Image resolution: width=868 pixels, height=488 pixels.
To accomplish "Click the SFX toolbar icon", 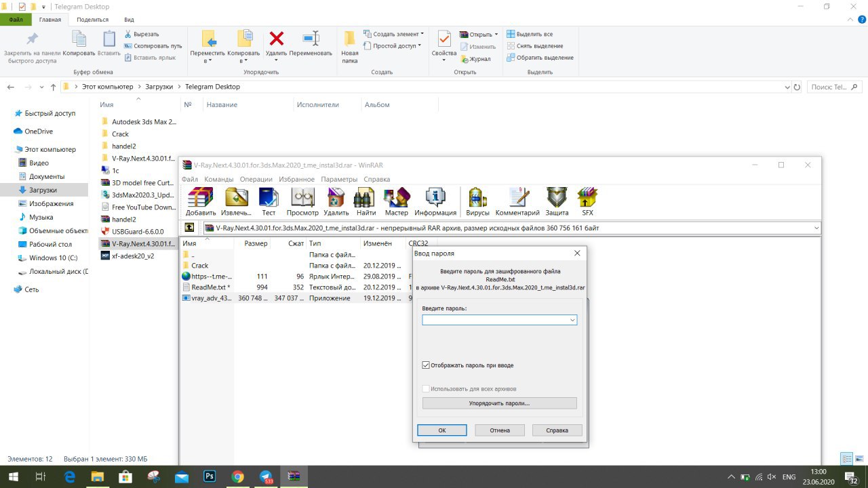I will tap(587, 202).
